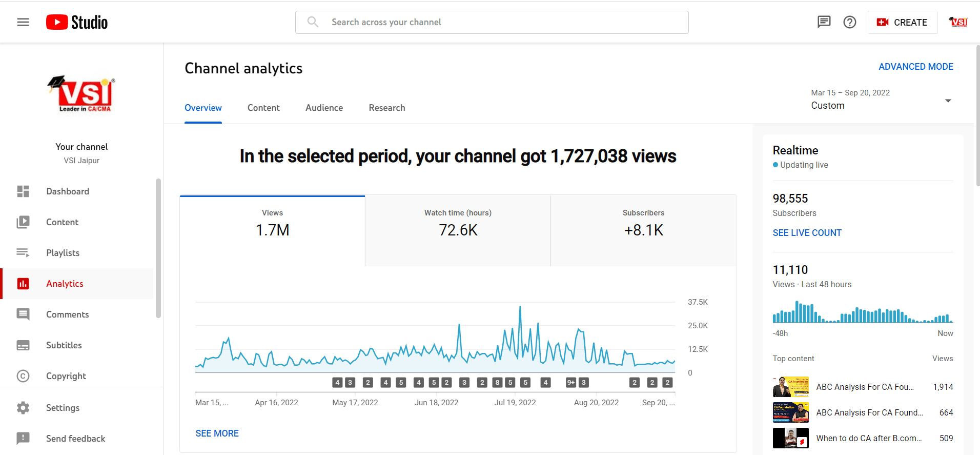Select the Watch time 72.6K card
Viewport: 980px width, 455px height.
coord(458,231)
